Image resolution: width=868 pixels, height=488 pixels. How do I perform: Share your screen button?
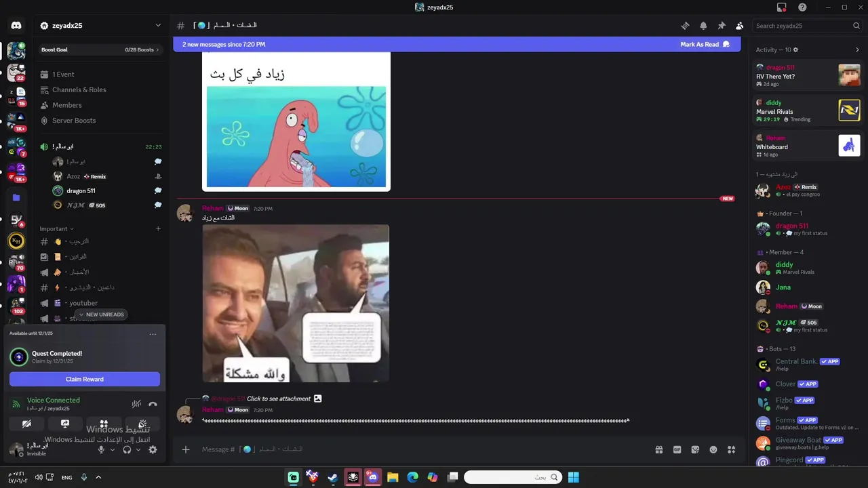tap(65, 424)
